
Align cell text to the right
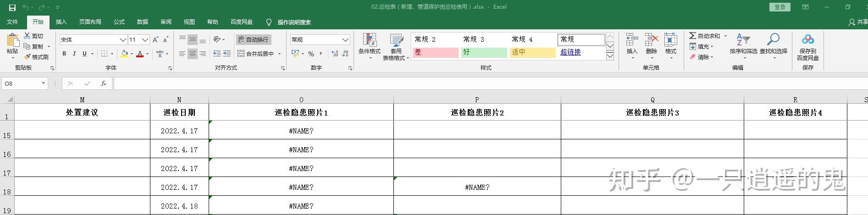click(203, 54)
